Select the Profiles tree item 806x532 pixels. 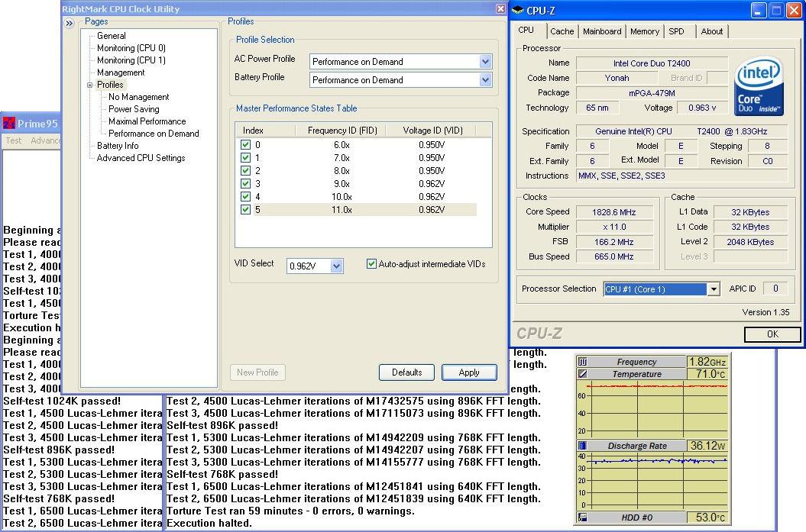point(110,85)
